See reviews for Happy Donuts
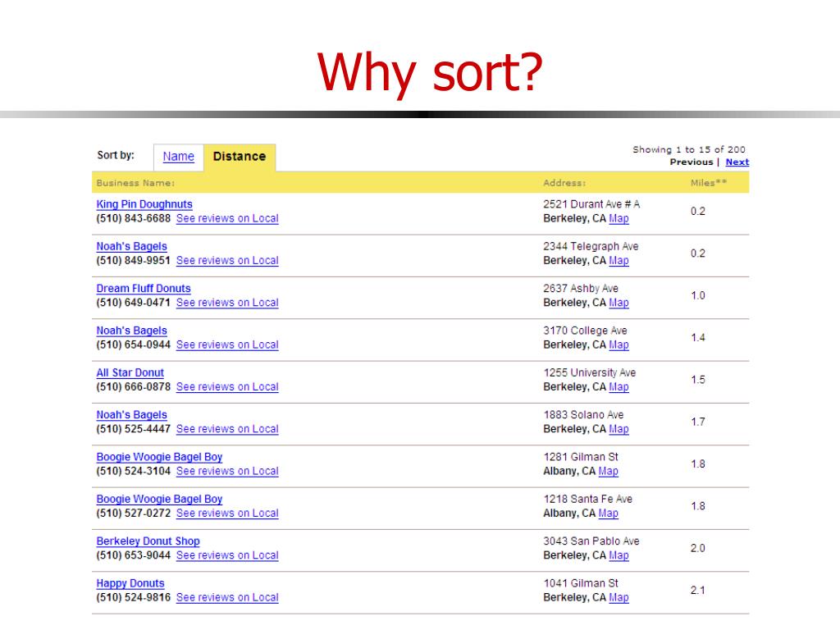This screenshot has width=840, height=630. 227,598
